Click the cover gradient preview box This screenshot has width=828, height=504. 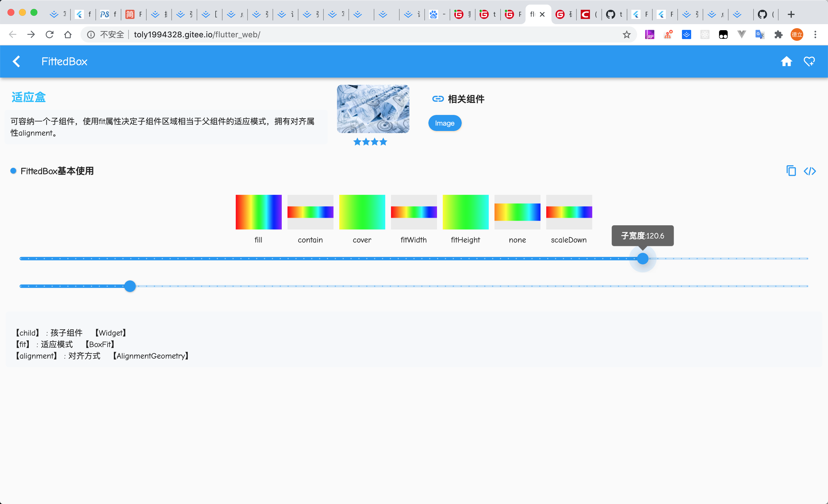point(362,212)
